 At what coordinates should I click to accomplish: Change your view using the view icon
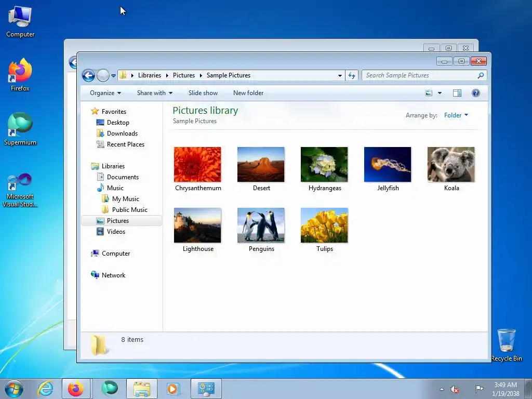[429, 93]
